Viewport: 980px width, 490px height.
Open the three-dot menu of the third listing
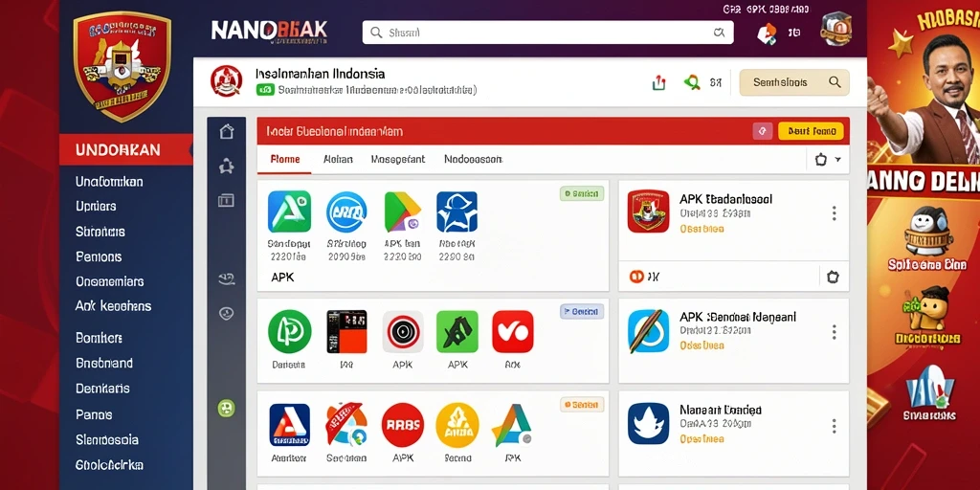pos(834,426)
